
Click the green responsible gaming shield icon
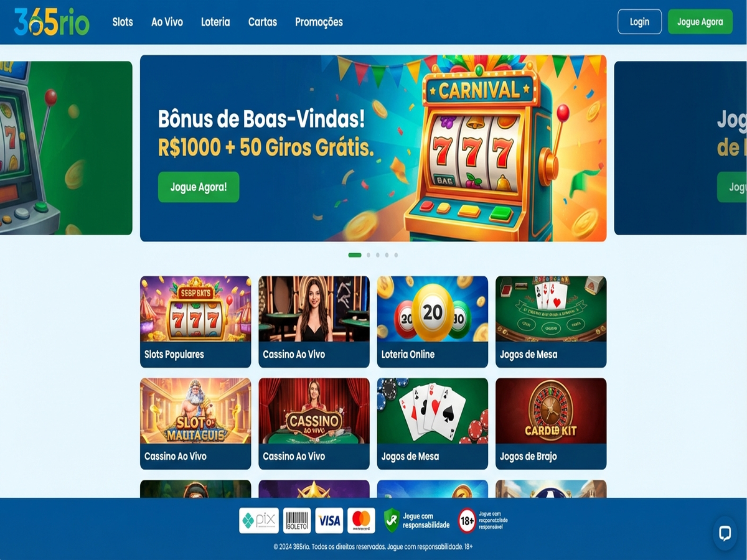(x=392, y=520)
